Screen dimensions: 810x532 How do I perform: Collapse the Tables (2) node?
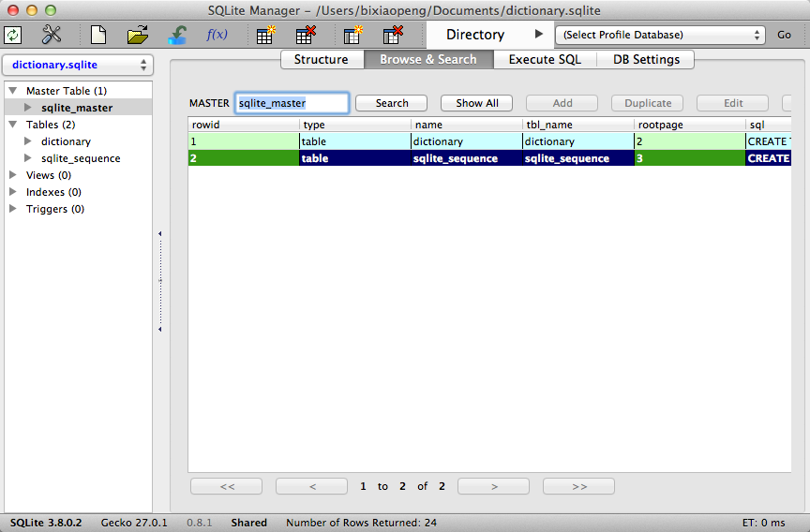coord(13,125)
